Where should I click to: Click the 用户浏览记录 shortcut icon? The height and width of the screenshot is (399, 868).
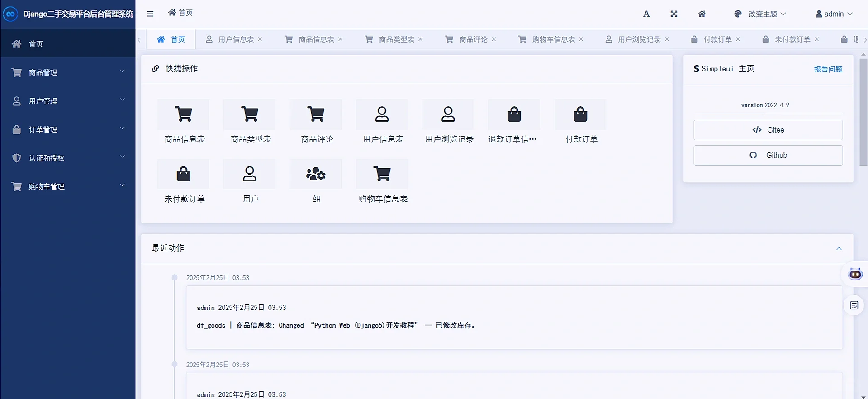(448, 114)
